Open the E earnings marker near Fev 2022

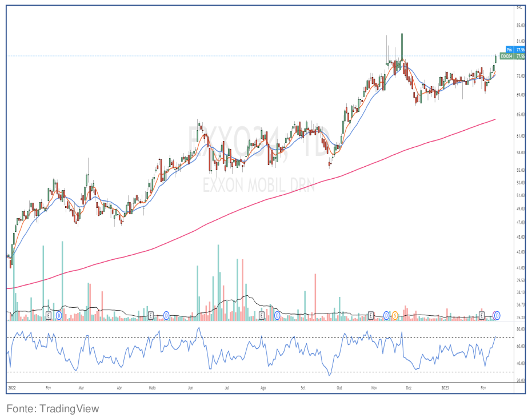[49, 316]
